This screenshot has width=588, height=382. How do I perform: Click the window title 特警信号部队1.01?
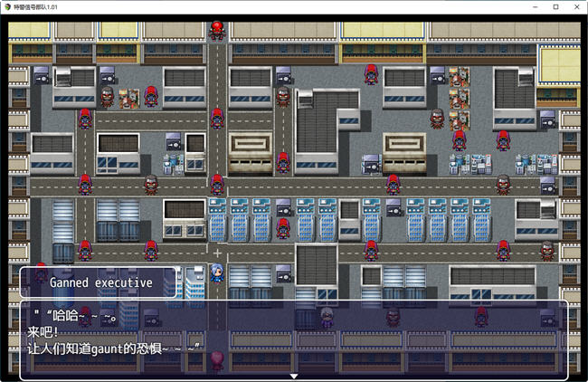(43, 7)
